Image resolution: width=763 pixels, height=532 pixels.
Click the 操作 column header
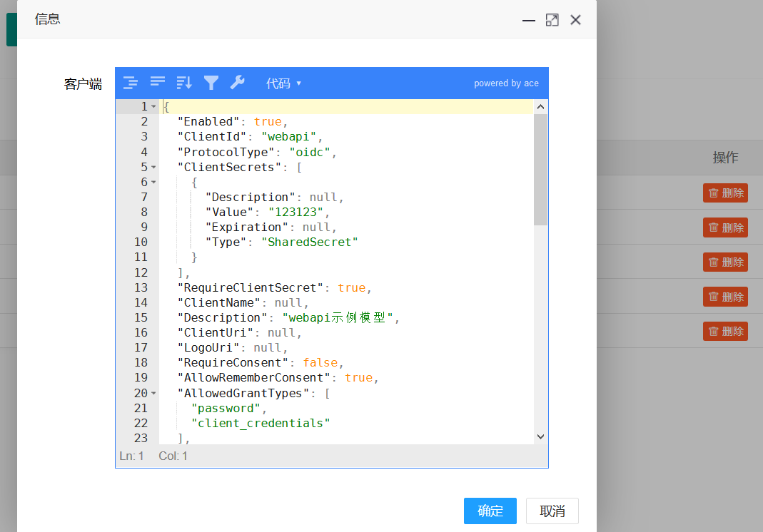pyautogui.click(x=725, y=158)
